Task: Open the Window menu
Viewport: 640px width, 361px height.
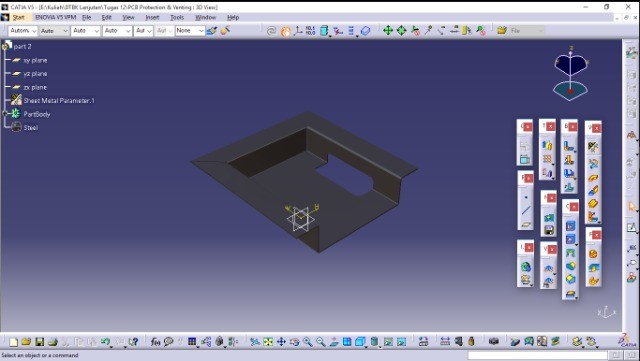Action: (205, 18)
